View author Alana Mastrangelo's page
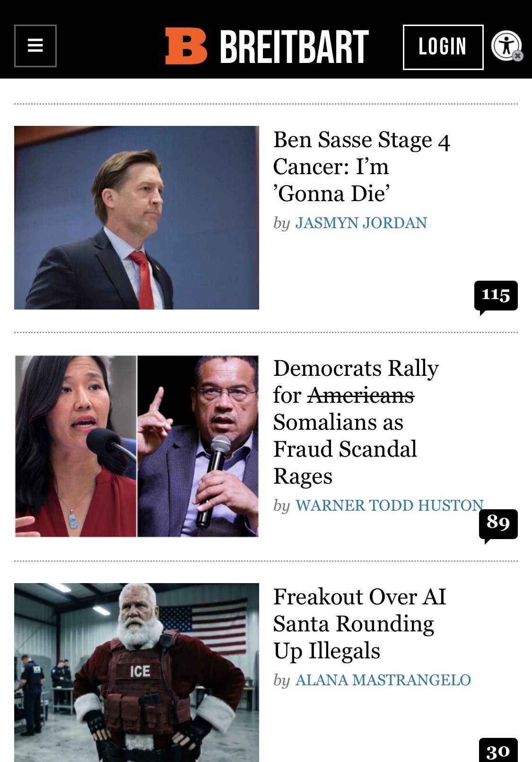The image size is (532, 762). pos(383,680)
